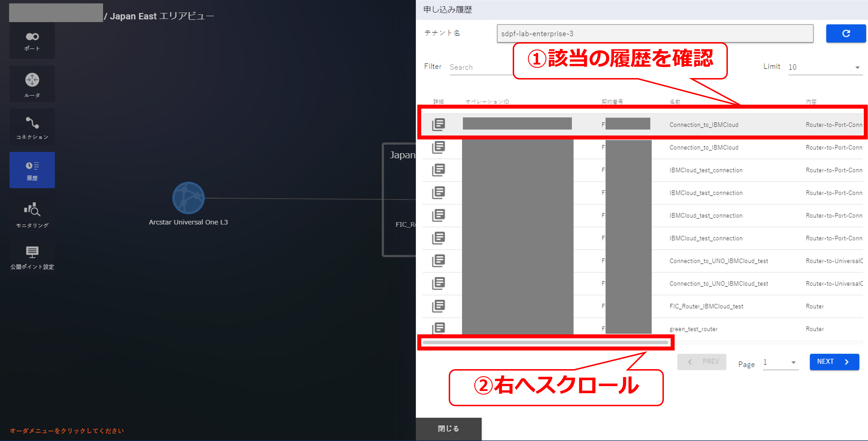Click the 閉じる close button
Viewport: 868px width, 441px height.
(448, 428)
